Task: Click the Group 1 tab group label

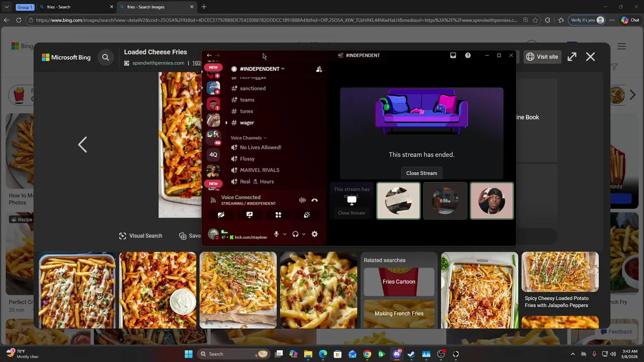Action: (x=24, y=7)
